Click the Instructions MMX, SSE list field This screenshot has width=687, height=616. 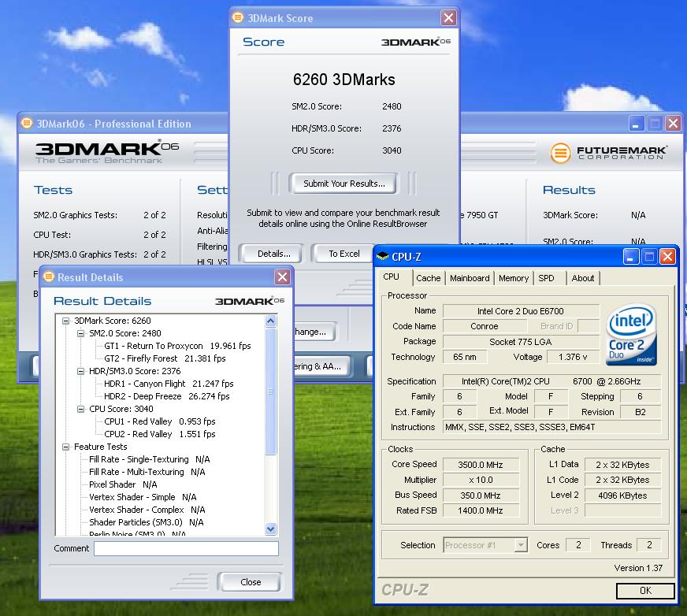[551, 427]
